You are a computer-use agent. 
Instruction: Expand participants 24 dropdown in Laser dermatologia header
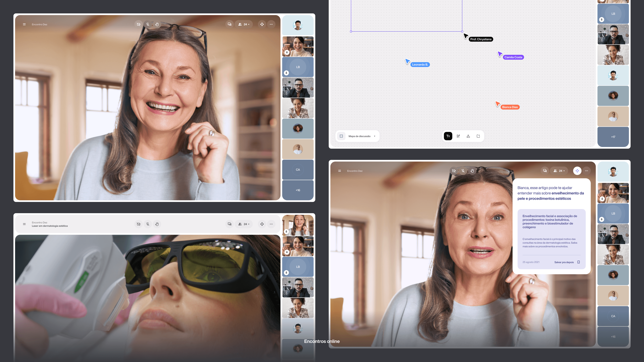(244, 224)
